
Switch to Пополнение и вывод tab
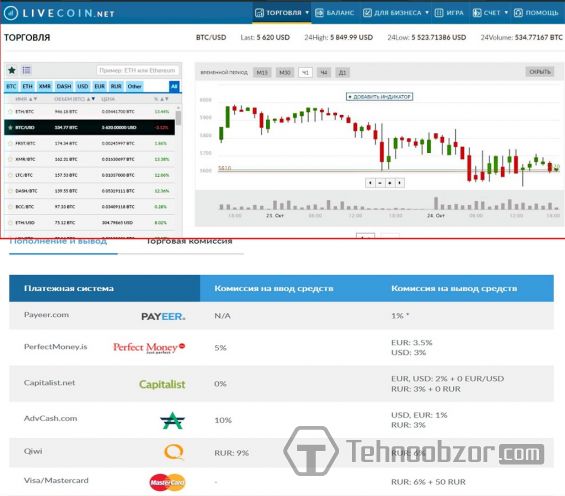click(x=58, y=242)
